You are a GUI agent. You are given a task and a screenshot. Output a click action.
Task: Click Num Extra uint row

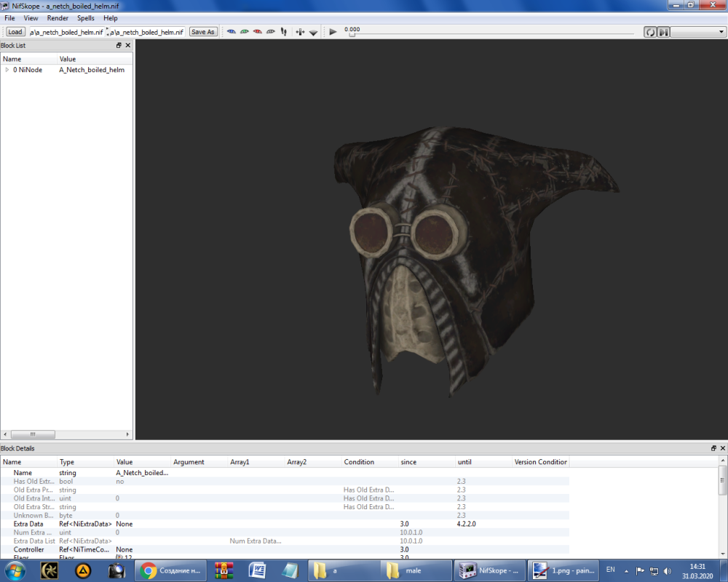pyautogui.click(x=285, y=533)
